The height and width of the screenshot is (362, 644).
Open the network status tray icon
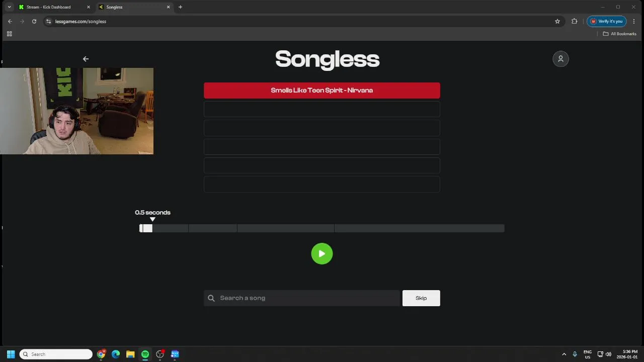pos(600,354)
